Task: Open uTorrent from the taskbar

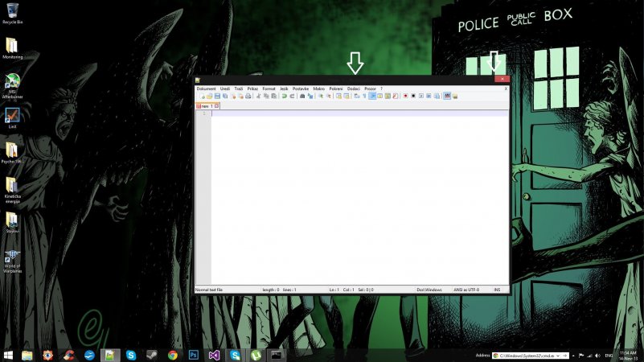Action: click(x=256, y=355)
